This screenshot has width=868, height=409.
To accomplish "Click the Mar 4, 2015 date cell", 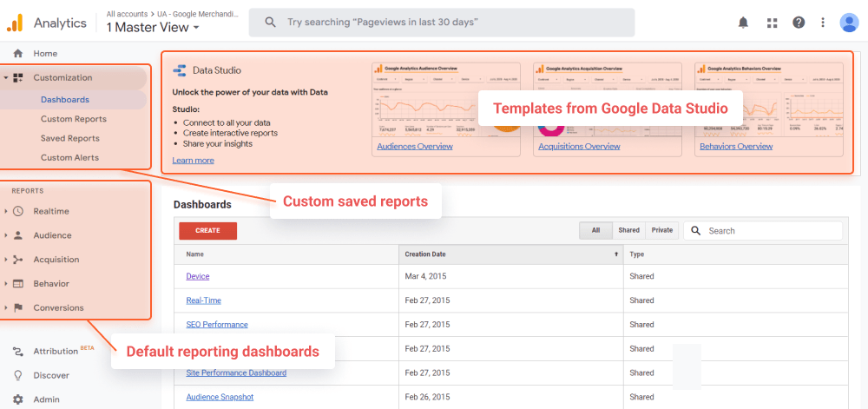I will coord(425,276).
